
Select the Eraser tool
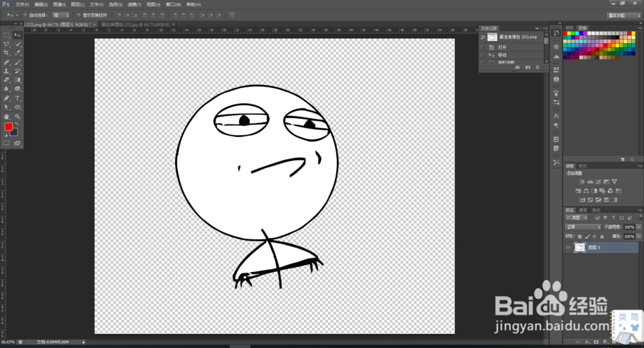(x=6, y=80)
